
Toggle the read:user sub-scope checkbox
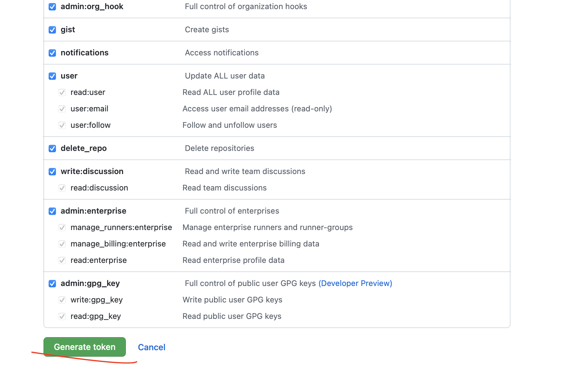pyautogui.click(x=62, y=93)
